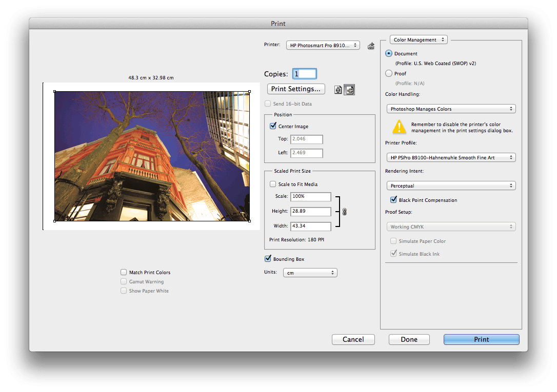
Task: Enable Match Print Colors checkbox
Action: (124, 272)
